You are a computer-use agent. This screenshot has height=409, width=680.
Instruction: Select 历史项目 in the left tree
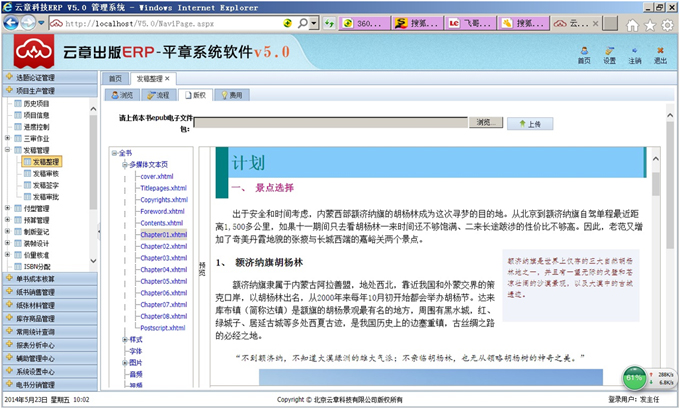coord(36,103)
